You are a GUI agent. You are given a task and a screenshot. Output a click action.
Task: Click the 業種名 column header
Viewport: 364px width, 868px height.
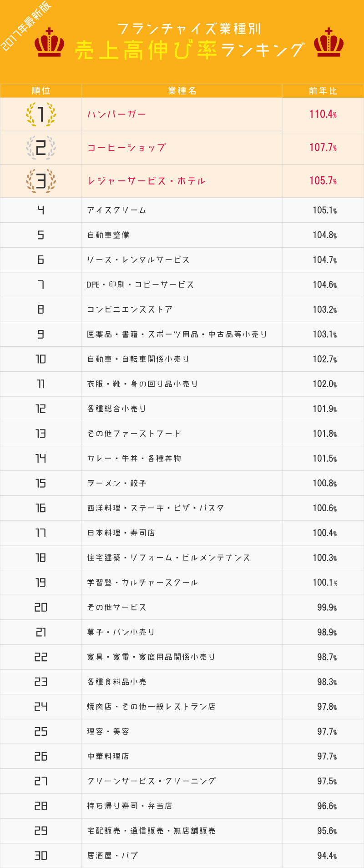[x=182, y=91]
